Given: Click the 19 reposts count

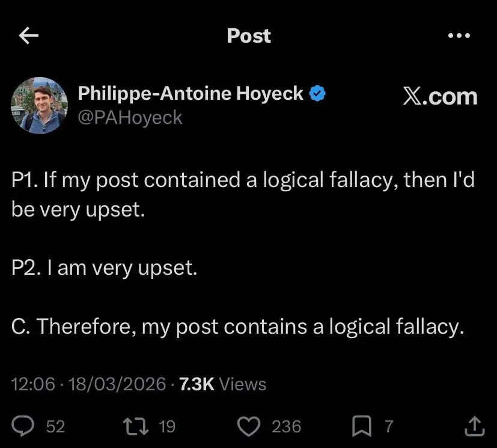Looking at the screenshot, I should (x=166, y=427).
